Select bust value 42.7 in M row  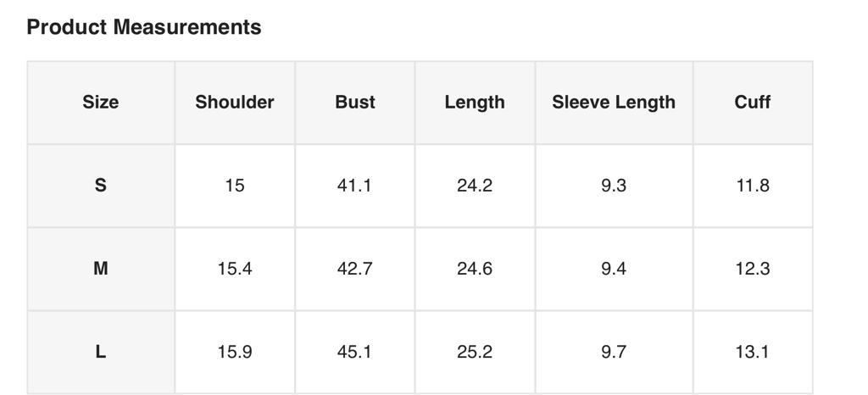point(354,269)
